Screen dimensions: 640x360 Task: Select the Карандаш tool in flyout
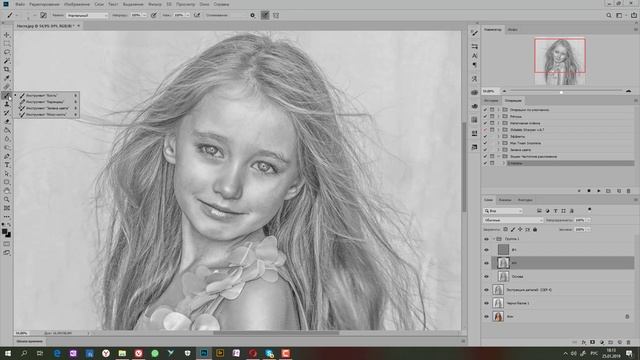coord(46,102)
